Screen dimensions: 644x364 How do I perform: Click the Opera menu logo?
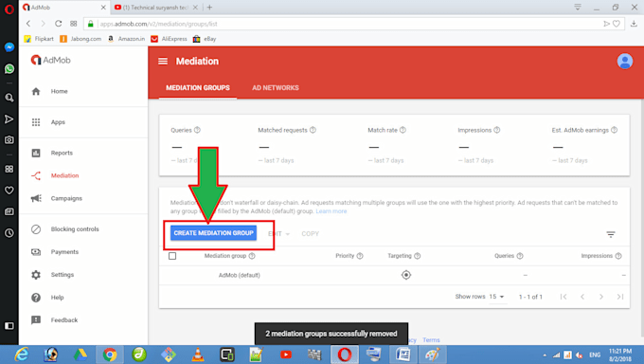click(9, 9)
